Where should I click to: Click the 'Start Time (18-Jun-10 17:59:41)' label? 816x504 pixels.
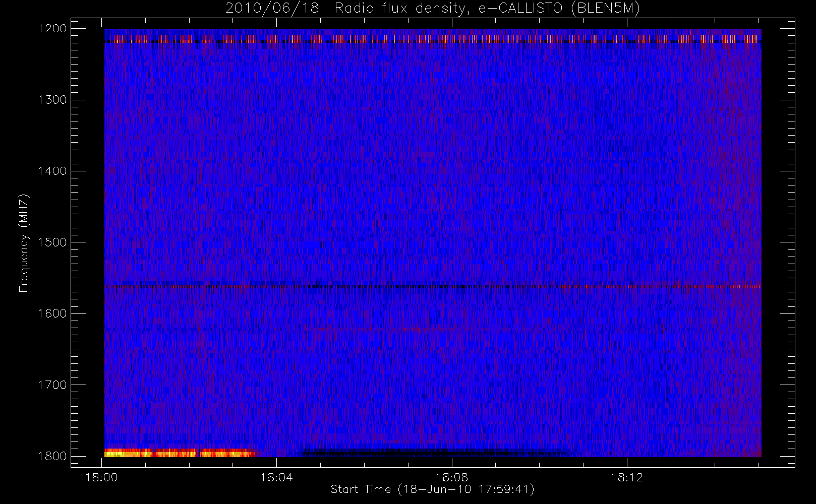click(432, 489)
